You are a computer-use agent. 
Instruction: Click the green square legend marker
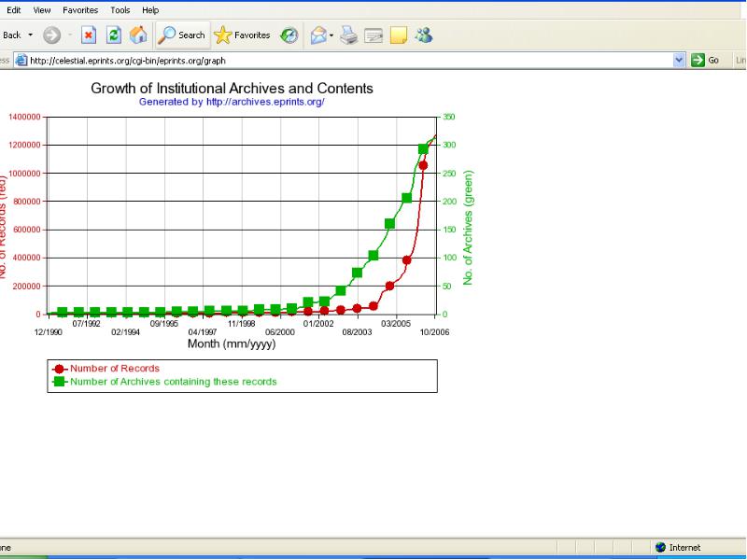click(x=59, y=382)
